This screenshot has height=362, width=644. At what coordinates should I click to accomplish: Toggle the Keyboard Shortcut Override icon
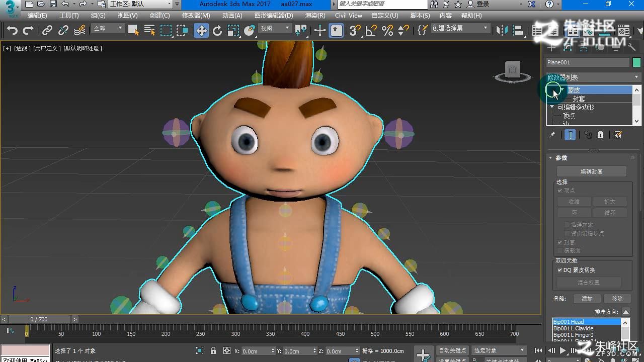point(337,31)
